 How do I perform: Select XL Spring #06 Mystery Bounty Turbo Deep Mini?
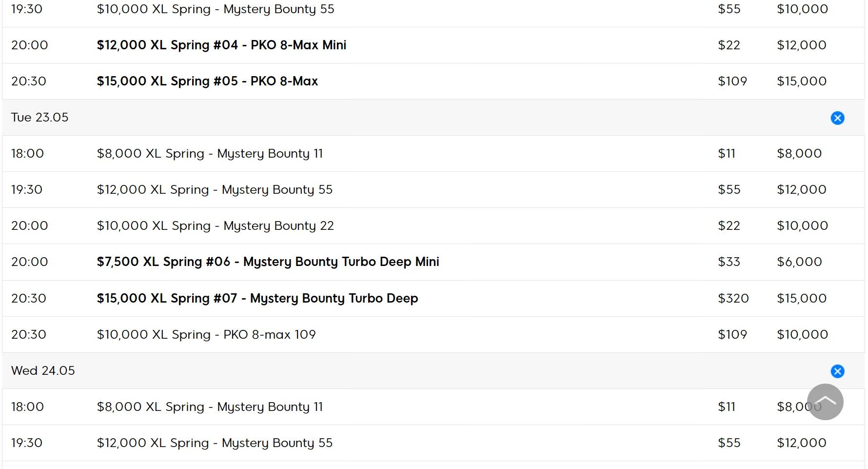pyautogui.click(x=268, y=262)
